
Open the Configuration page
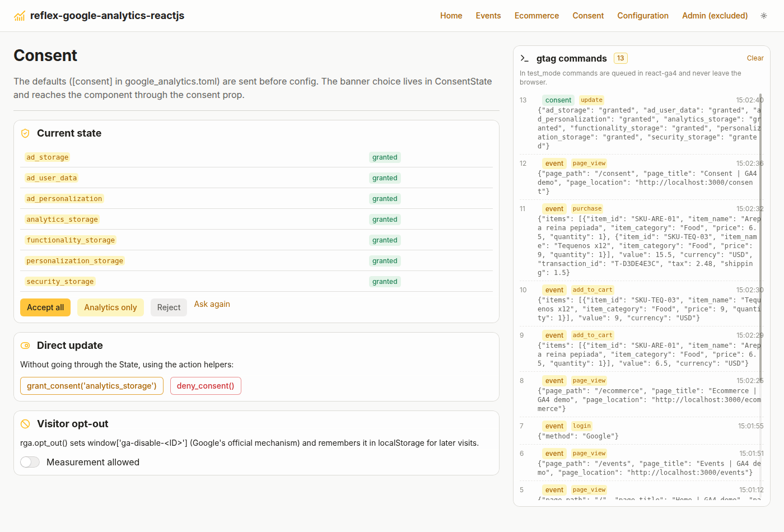643,16
